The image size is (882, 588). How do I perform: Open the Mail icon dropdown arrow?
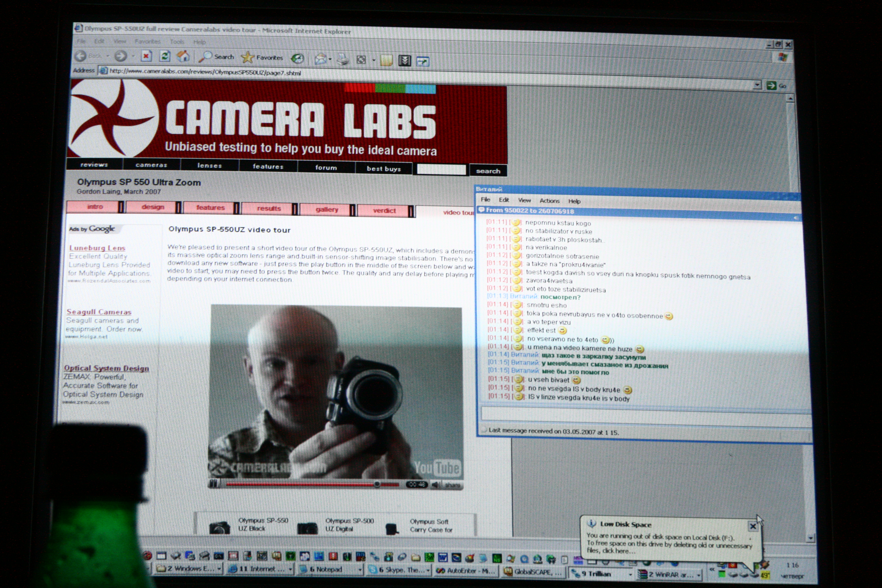[x=330, y=59]
